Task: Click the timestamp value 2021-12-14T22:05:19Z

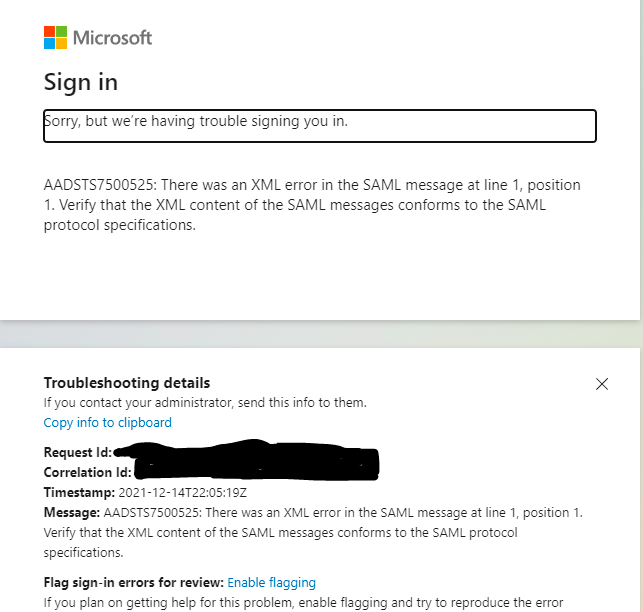Action: (182, 492)
